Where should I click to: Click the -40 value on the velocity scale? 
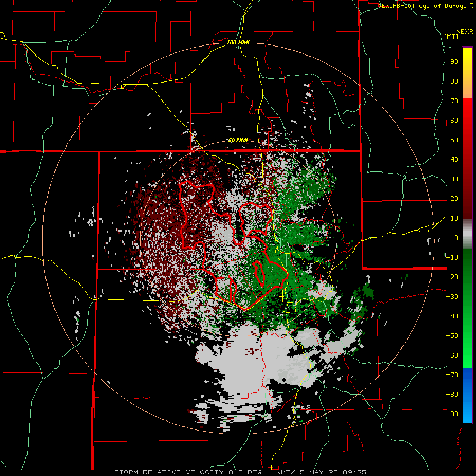pos(452,316)
